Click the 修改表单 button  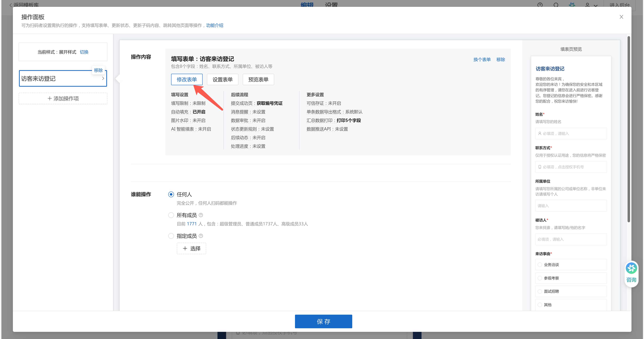187,79
